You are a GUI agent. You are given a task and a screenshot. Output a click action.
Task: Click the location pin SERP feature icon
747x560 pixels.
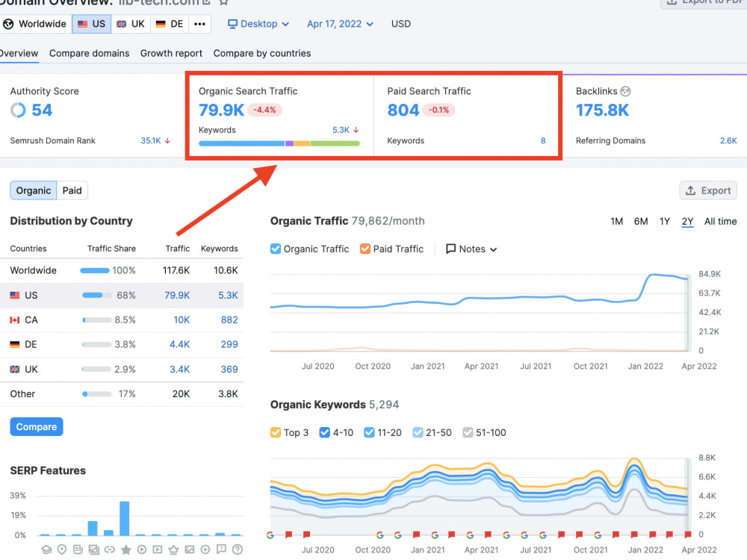point(62,550)
